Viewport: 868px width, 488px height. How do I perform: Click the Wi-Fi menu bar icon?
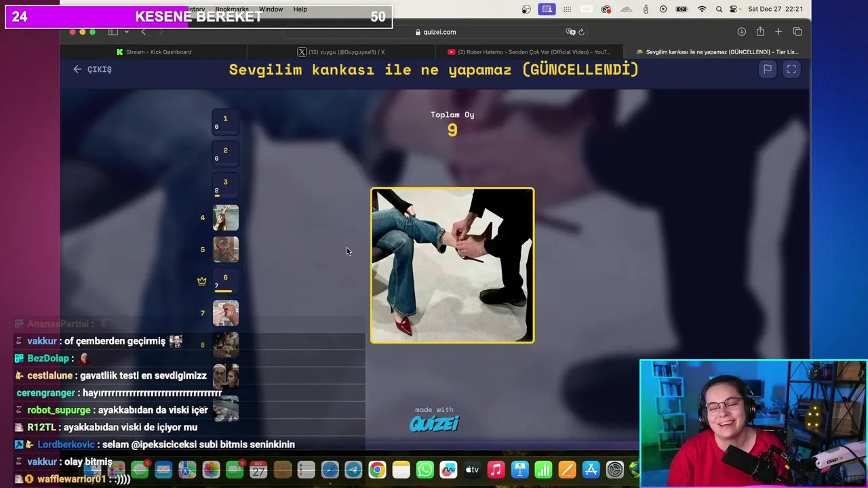click(x=702, y=9)
